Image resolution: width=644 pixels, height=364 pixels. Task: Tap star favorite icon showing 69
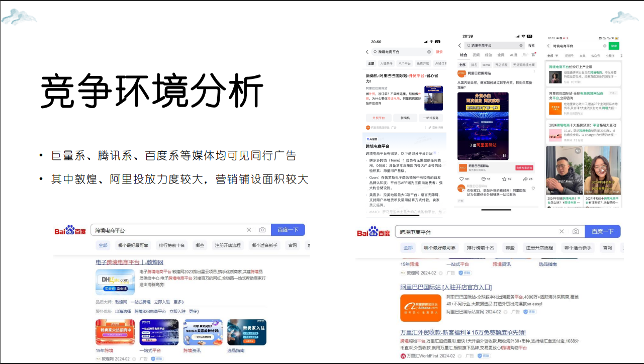pyautogui.click(x=504, y=178)
